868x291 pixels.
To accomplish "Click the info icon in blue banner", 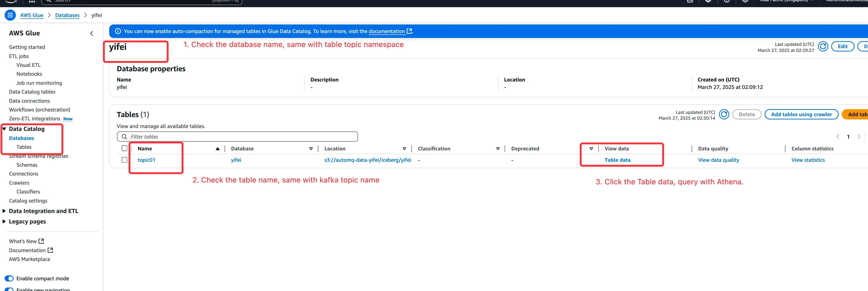I will tap(118, 31).
